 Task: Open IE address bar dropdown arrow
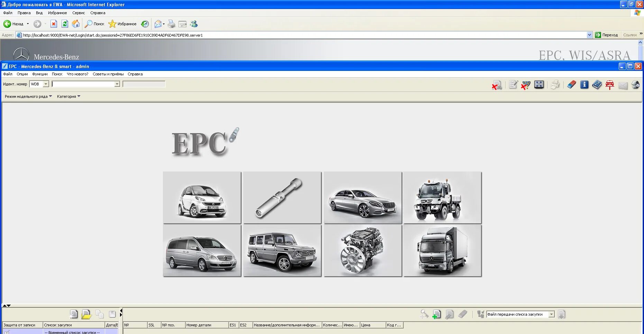pyautogui.click(x=589, y=35)
